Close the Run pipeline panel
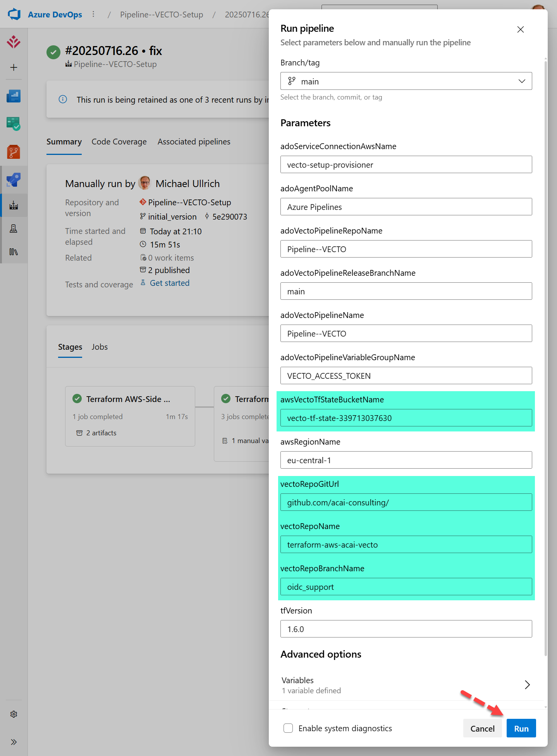This screenshot has height=756, width=557. (521, 29)
